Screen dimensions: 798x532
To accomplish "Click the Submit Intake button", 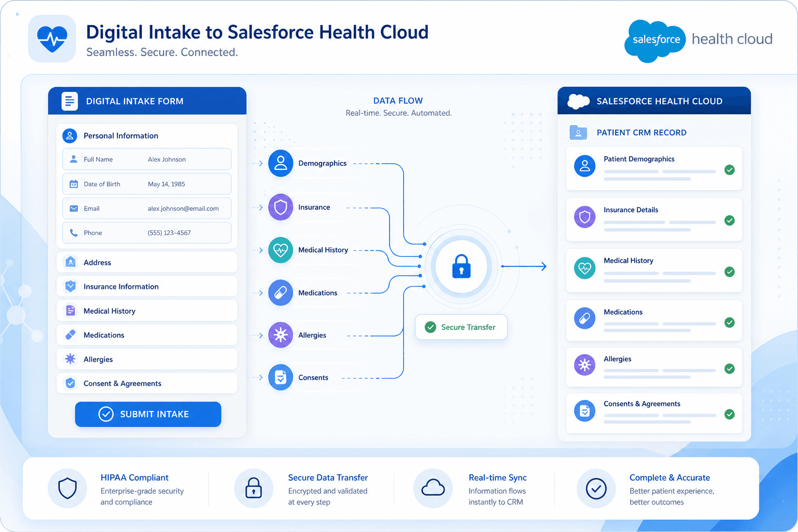I will [148, 414].
